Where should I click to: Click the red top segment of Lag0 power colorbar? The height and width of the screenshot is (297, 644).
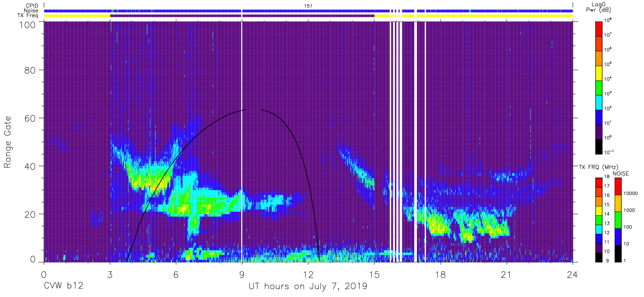600,28
